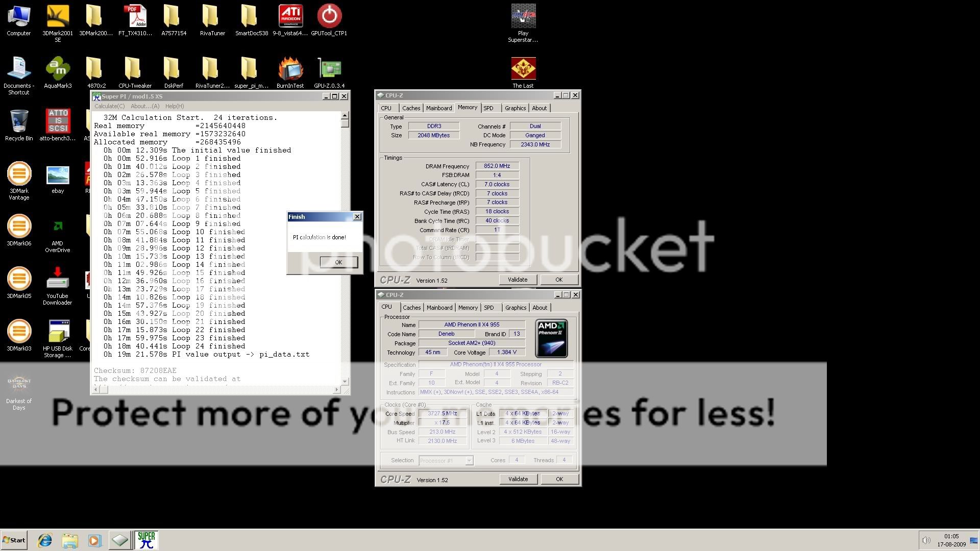The width and height of the screenshot is (980, 551).
Task: Click the system clock 01:05
Action: 951,537
